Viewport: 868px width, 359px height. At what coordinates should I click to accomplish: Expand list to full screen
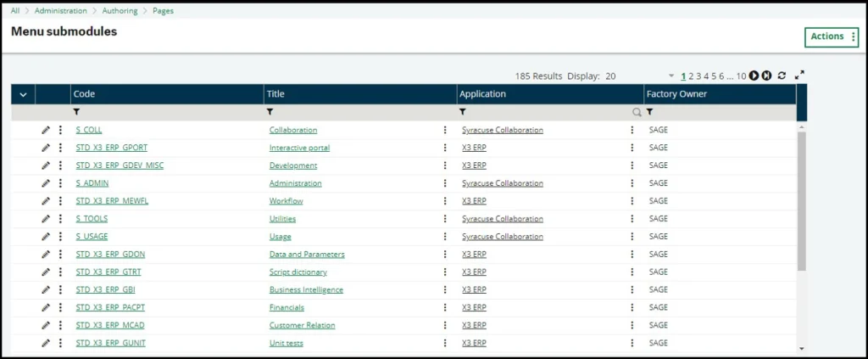pos(799,76)
